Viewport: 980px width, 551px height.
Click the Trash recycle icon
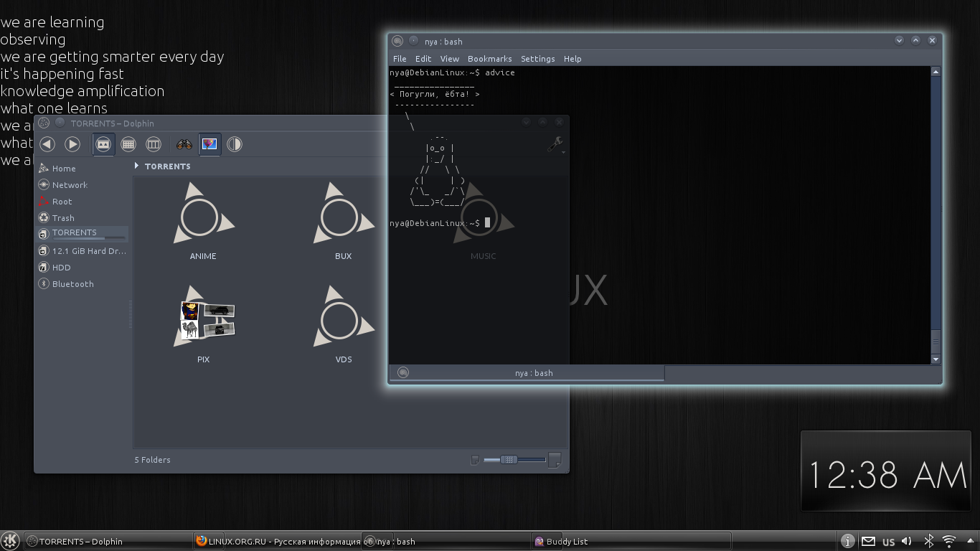[x=44, y=218]
